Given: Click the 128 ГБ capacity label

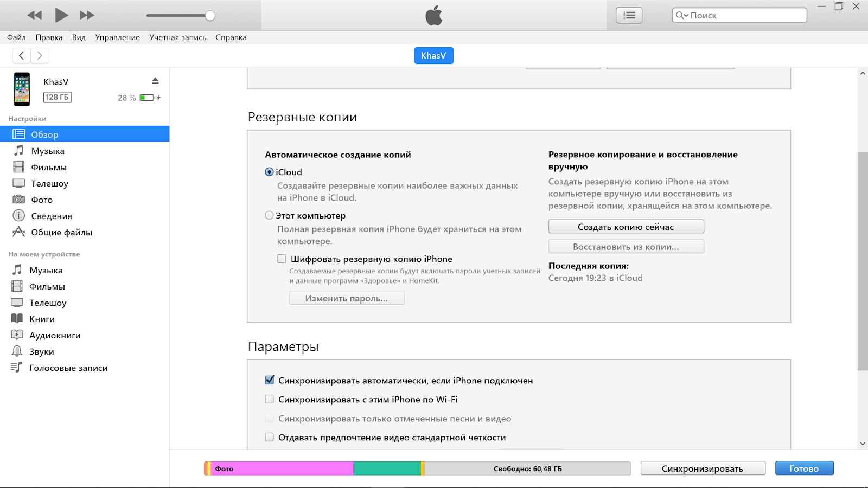Looking at the screenshot, I should 58,97.
